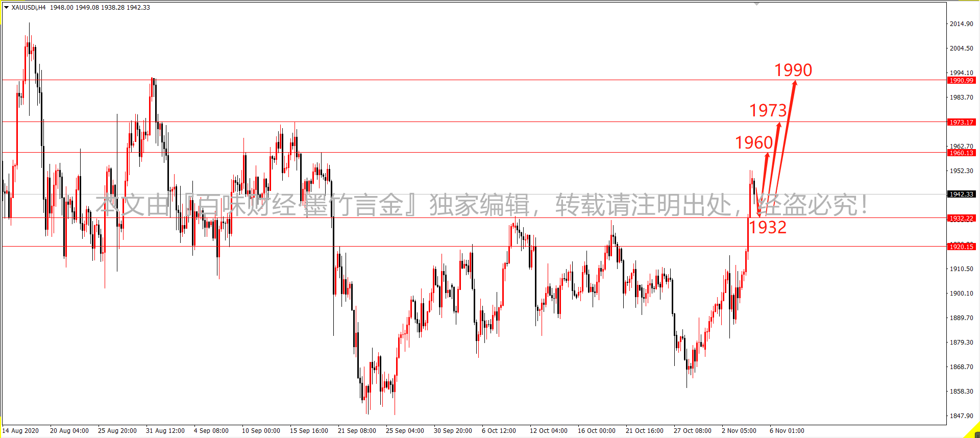The height and width of the screenshot is (438, 980).
Task: Click price scale value 1900.10
Action: (961, 293)
